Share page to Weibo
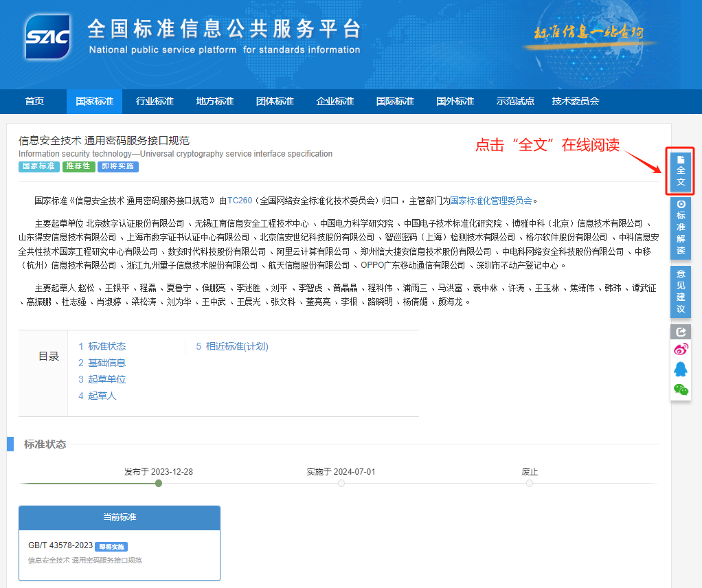The width and height of the screenshot is (702, 588). (x=680, y=350)
